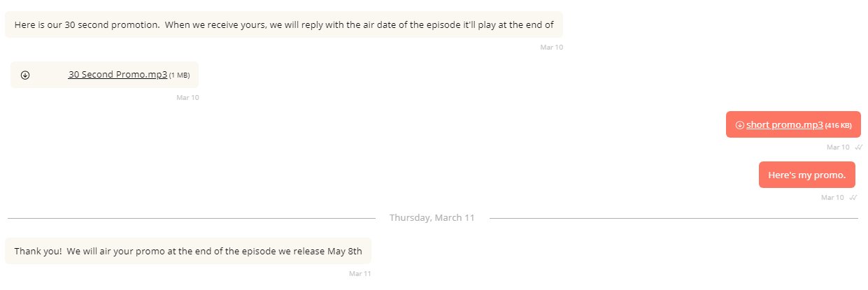
Task: Click the Mar 10 timestamp under short promo.mp3
Action: pos(837,147)
